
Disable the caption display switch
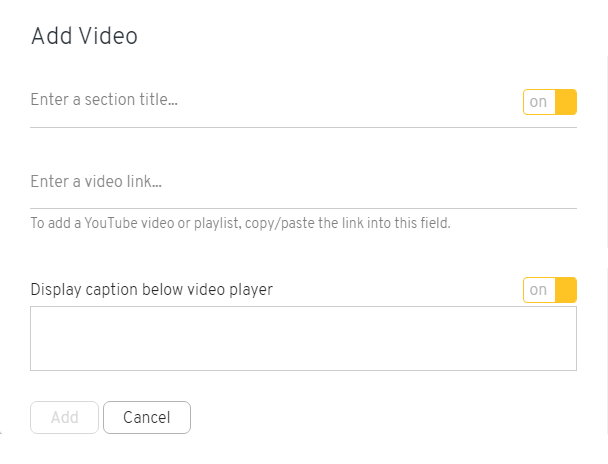pos(550,290)
